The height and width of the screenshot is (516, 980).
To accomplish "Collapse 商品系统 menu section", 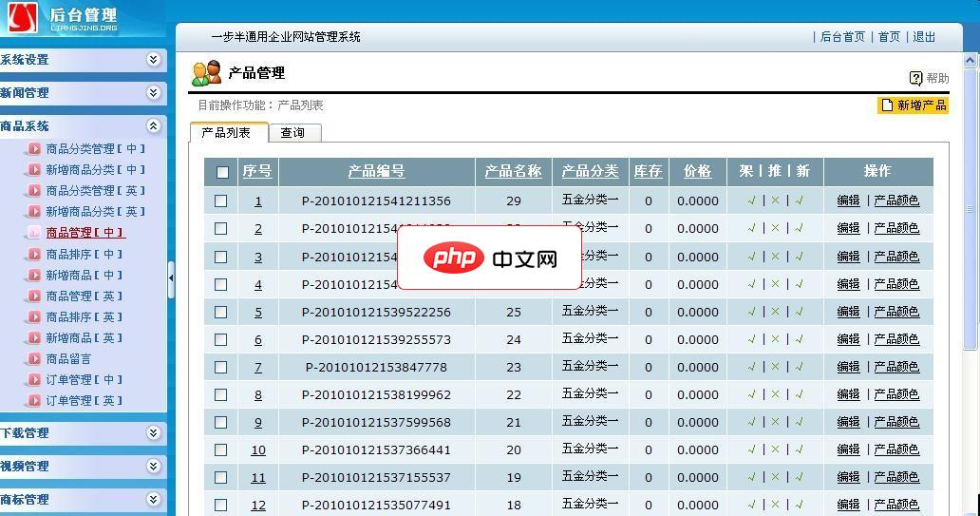I will pos(153,125).
